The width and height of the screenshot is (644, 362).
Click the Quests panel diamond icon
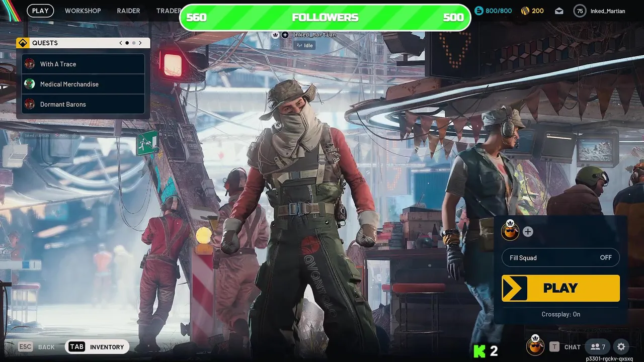[x=23, y=43]
